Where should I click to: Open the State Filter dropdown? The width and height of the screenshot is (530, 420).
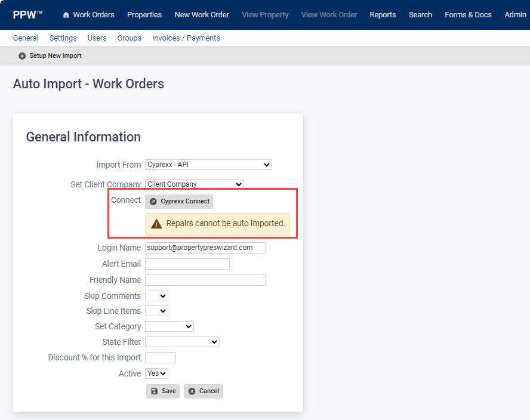pos(181,342)
